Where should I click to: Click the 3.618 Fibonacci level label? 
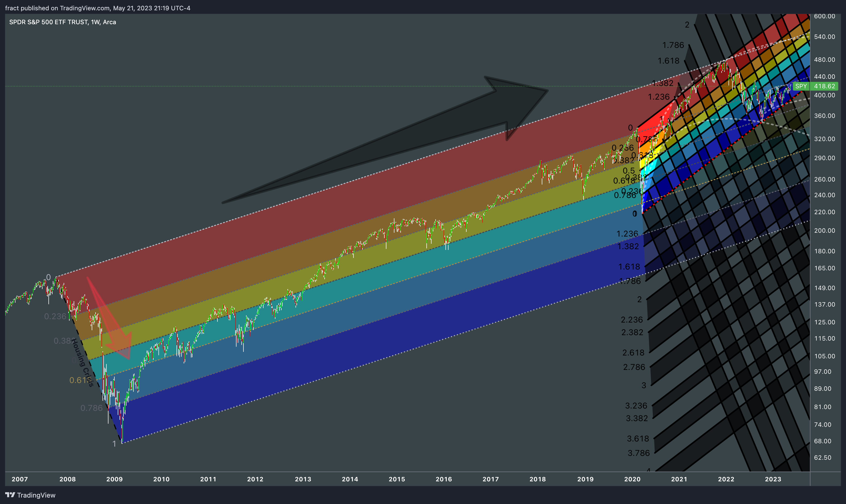638,439
